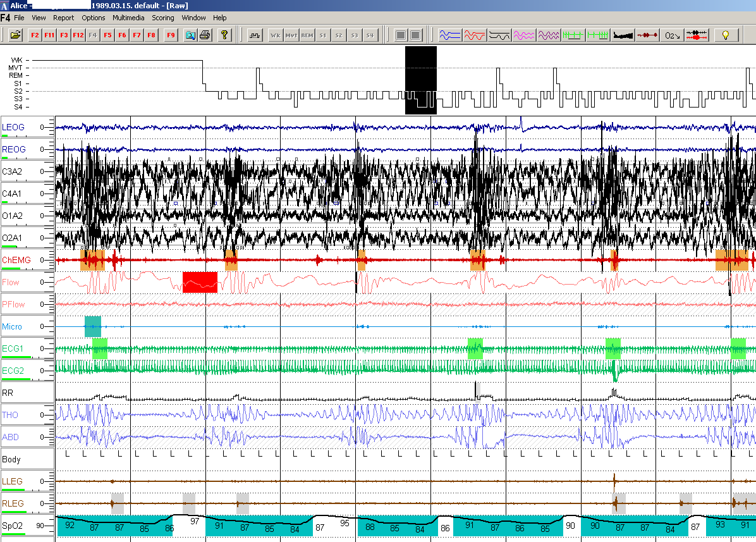756x542 pixels.
Task: Print using the printer icon
Action: pyautogui.click(x=205, y=35)
